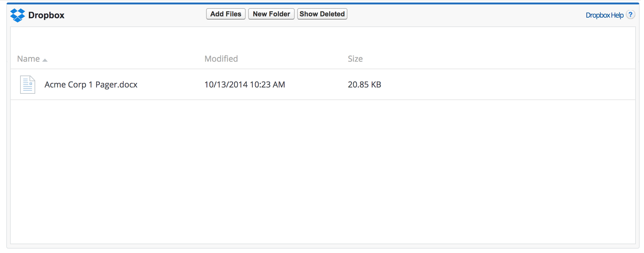Click blank space right of 20.85 KB
Viewport: 644px width, 253px height.
coord(503,85)
